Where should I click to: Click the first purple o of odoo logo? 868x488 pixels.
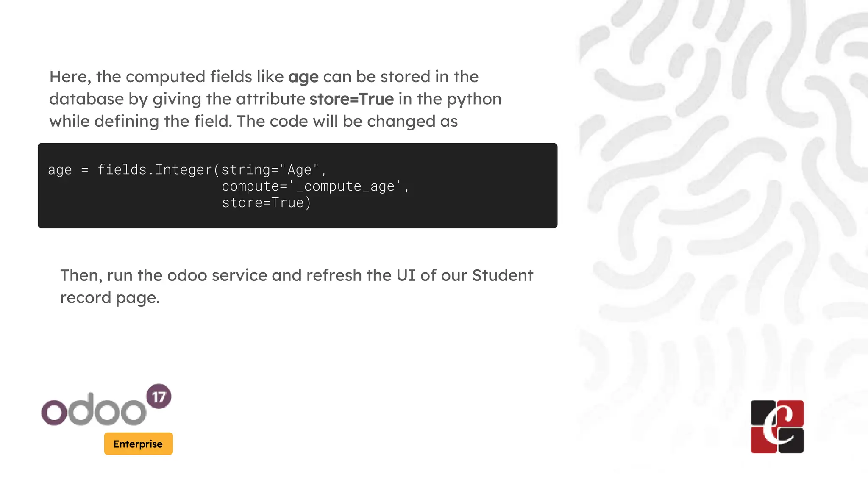pyautogui.click(x=54, y=412)
